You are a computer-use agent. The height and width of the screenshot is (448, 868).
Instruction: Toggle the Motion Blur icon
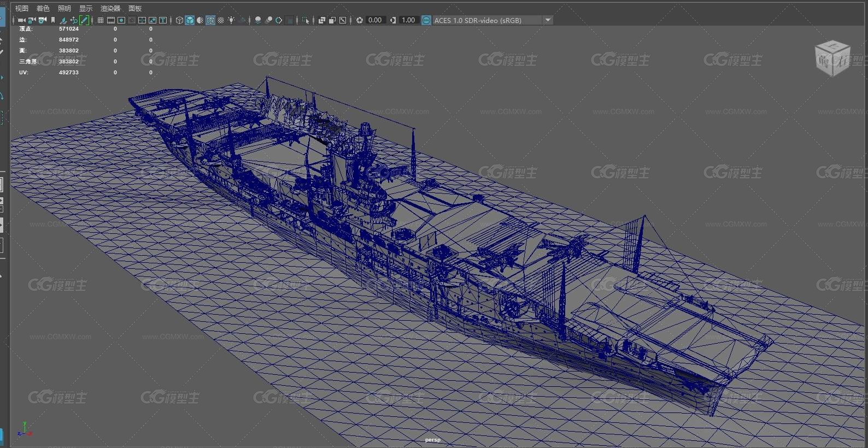click(268, 20)
